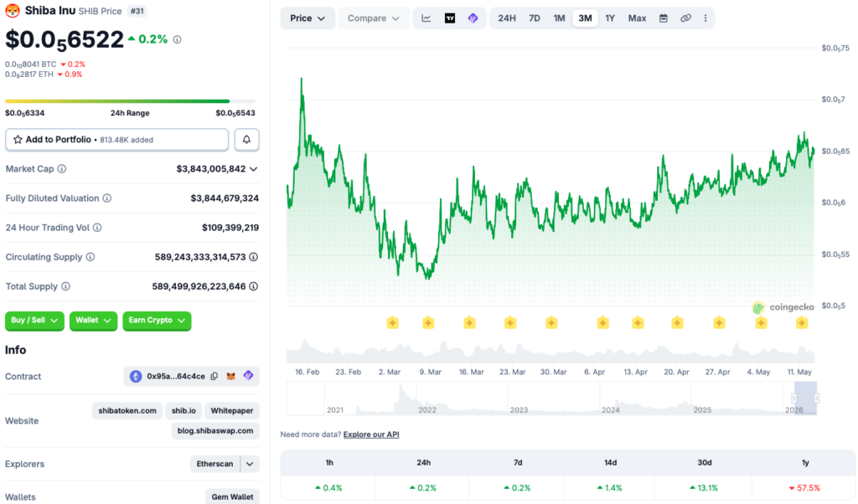Click purple diamond icon in chart toolbar
The height and width of the screenshot is (504, 858).
click(473, 18)
